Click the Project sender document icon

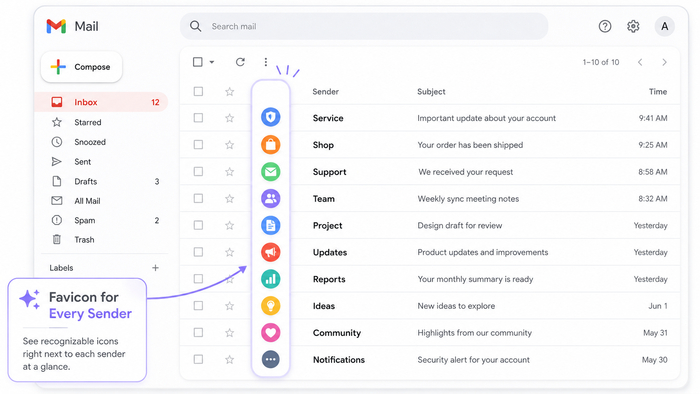271,225
